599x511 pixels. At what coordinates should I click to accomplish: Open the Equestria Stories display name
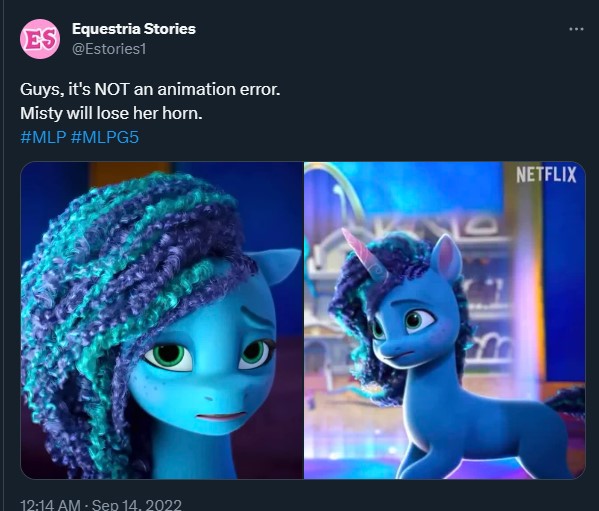coord(134,29)
